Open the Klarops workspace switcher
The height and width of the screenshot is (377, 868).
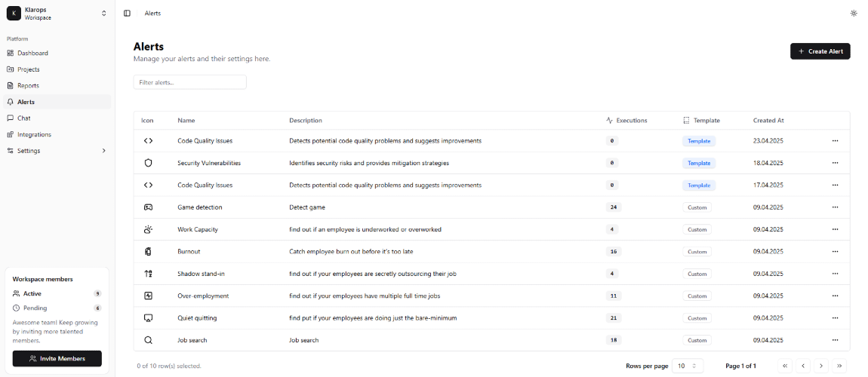103,14
